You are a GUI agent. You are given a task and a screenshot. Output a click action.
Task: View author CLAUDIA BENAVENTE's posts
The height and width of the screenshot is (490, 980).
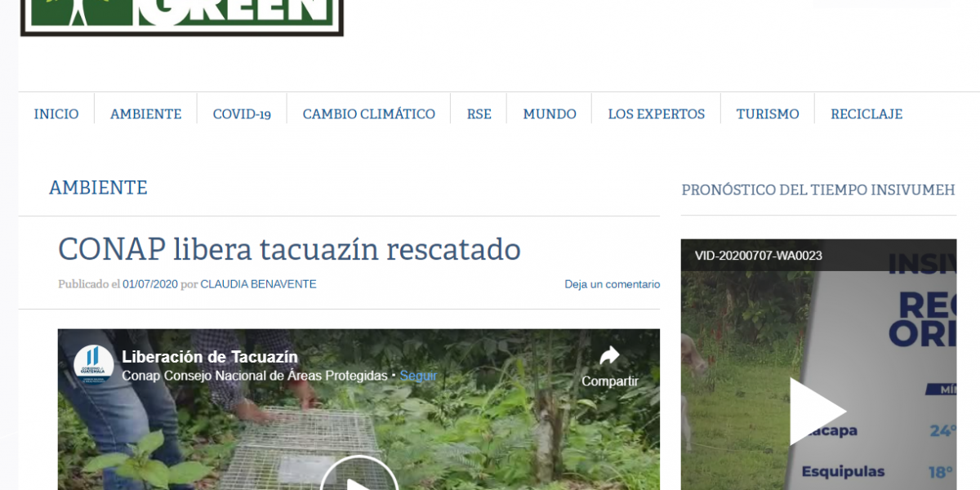pyautogui.click(x=258, y=284)
